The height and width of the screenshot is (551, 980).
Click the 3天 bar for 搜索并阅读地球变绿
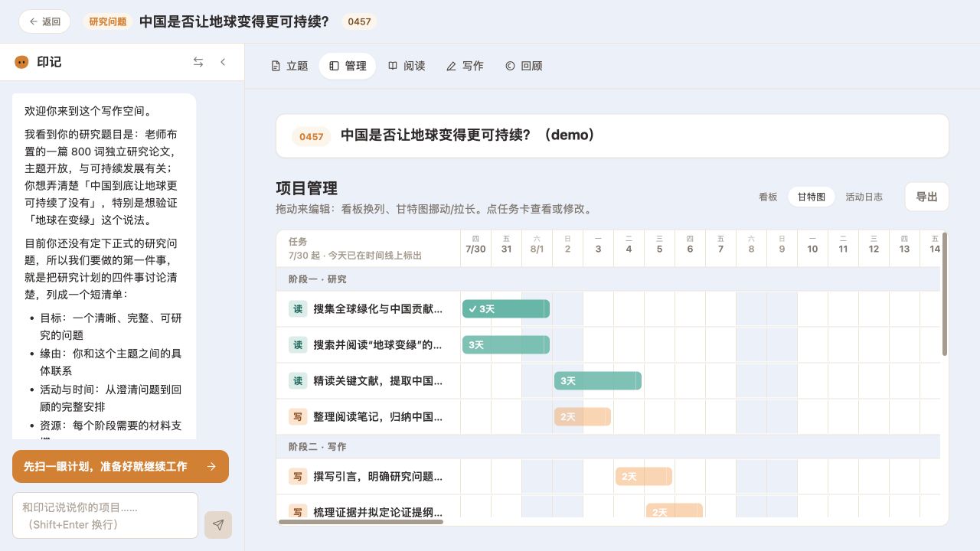(506, 345)
